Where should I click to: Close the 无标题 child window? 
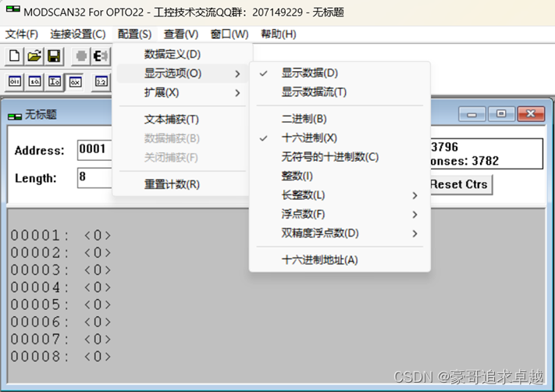[x=531, y=114]
